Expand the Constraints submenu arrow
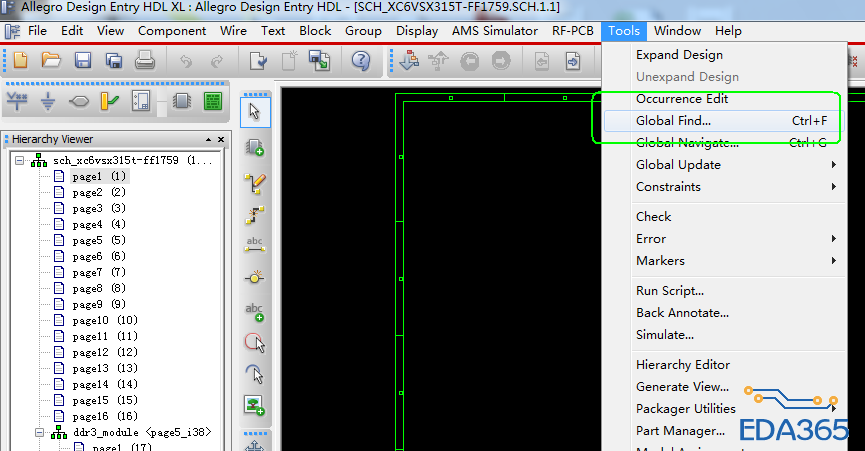865x451 pixels. tap(834, 187)
